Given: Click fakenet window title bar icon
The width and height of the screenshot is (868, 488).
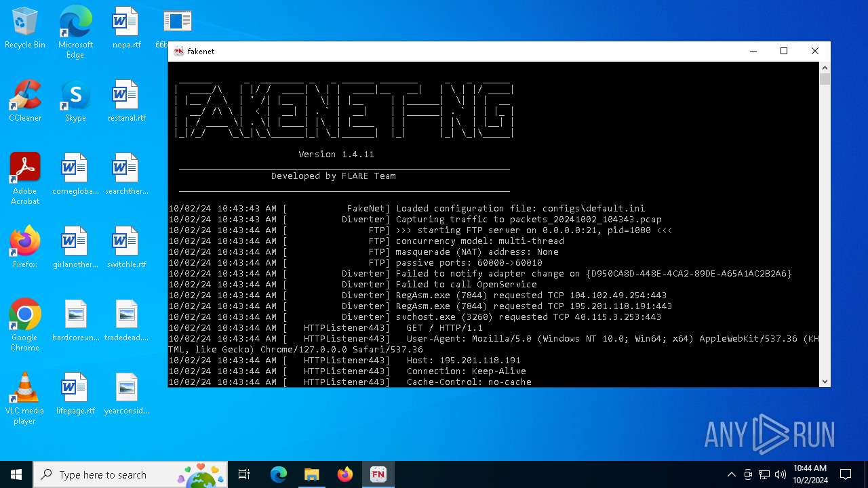Looking at the screenshot, I should [x=179, y=51].
